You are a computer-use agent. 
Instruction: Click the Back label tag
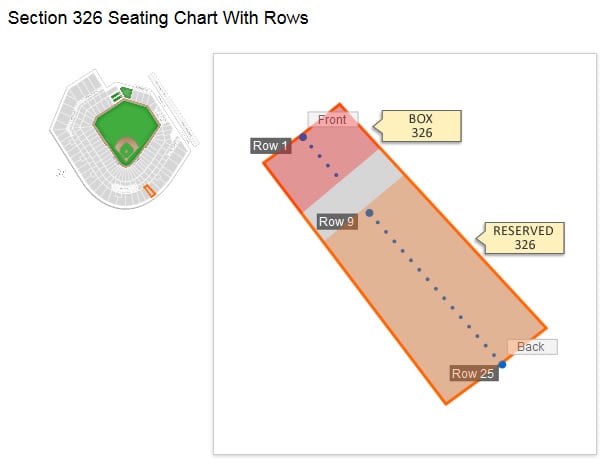(532, 347)
